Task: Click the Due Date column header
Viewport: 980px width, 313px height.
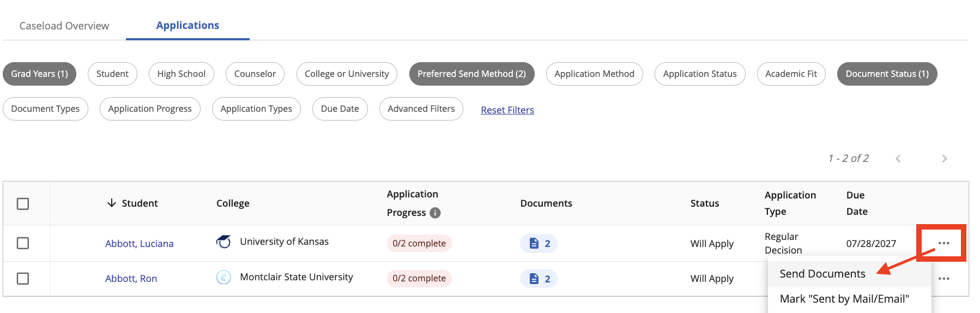Action: pos(857,203)
